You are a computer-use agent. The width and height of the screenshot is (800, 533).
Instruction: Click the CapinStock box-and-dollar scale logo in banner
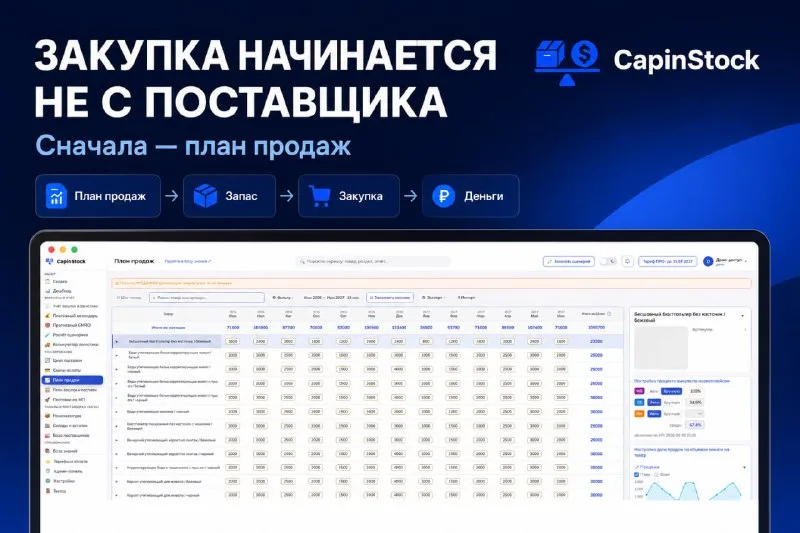click(x=567, y=62)
